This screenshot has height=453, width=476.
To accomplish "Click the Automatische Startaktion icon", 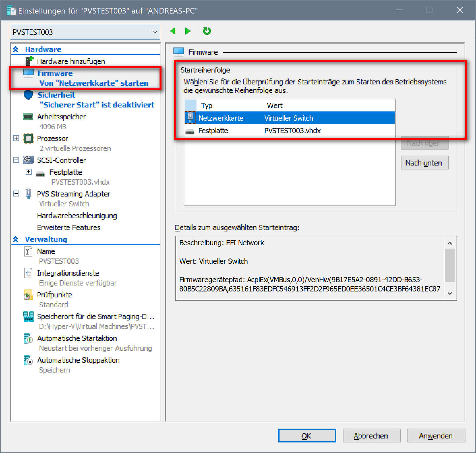I will [x=28, y=339].
